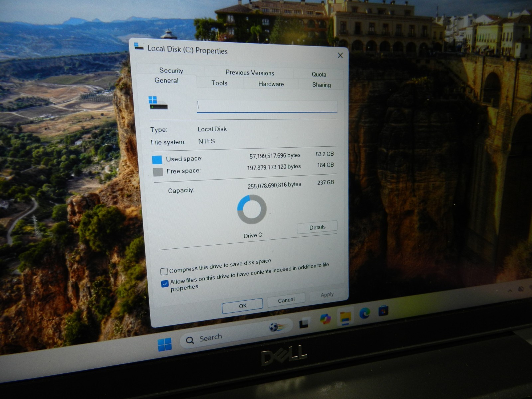532x399 pixels.
Task: Click the drive icon in the General tab
Action: click(158, 103)
